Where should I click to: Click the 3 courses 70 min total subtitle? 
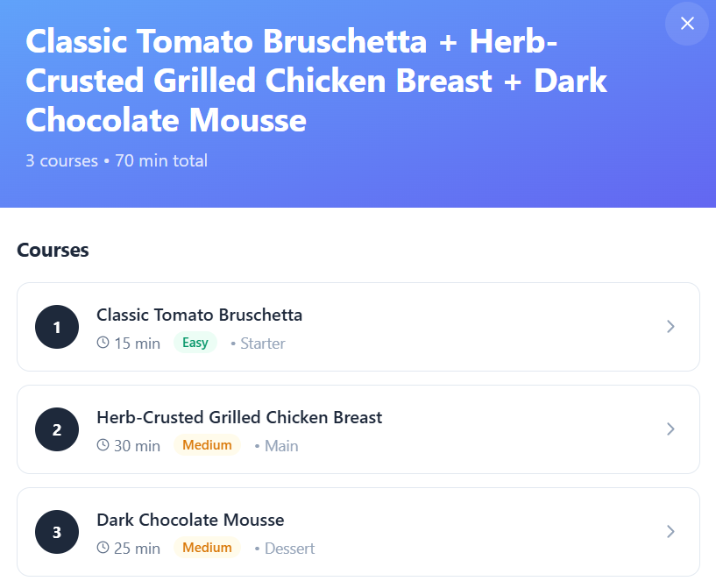point(117,161)
